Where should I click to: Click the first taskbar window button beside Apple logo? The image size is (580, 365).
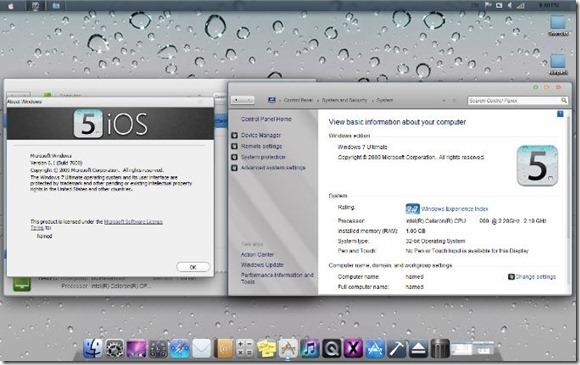click(36, 6)
